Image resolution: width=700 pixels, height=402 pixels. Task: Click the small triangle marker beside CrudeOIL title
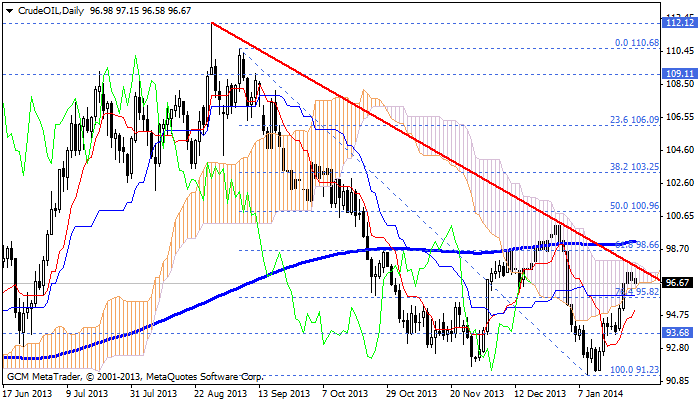[6, 7]
